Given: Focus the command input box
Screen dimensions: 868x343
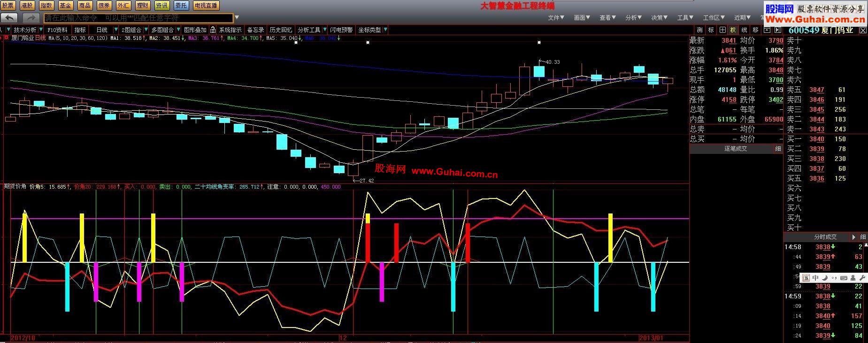Looking at the screenshot, I should [138, 18].
